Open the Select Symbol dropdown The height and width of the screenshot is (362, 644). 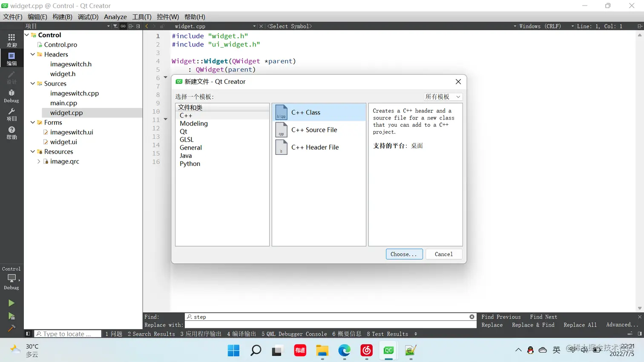[x=391, y=26]
